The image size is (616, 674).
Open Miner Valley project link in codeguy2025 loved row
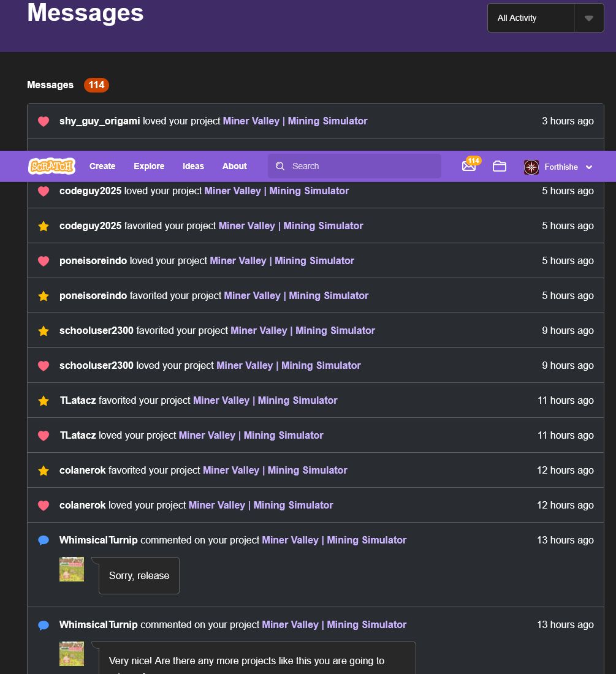(276, 191)
